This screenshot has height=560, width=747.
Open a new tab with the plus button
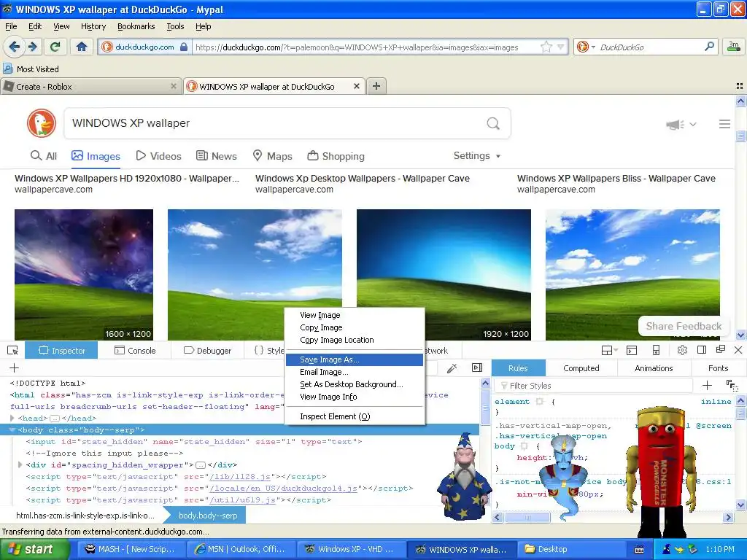376,86
